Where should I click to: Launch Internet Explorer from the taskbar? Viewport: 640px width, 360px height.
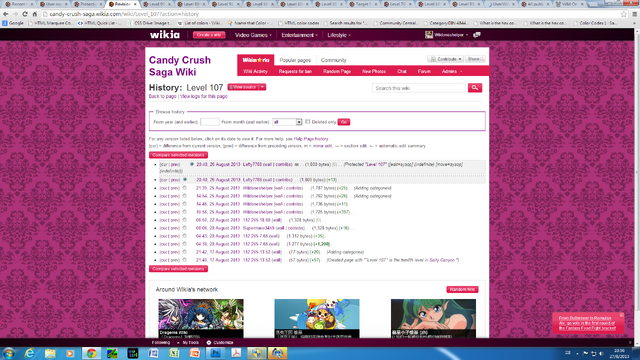tap(29, 353)
